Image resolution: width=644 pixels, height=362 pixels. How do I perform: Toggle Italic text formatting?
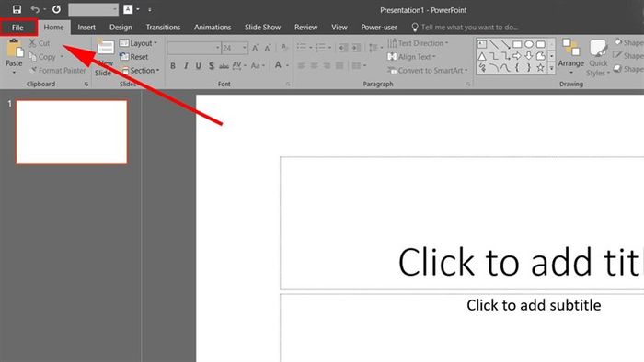click(x=186, y=65)
